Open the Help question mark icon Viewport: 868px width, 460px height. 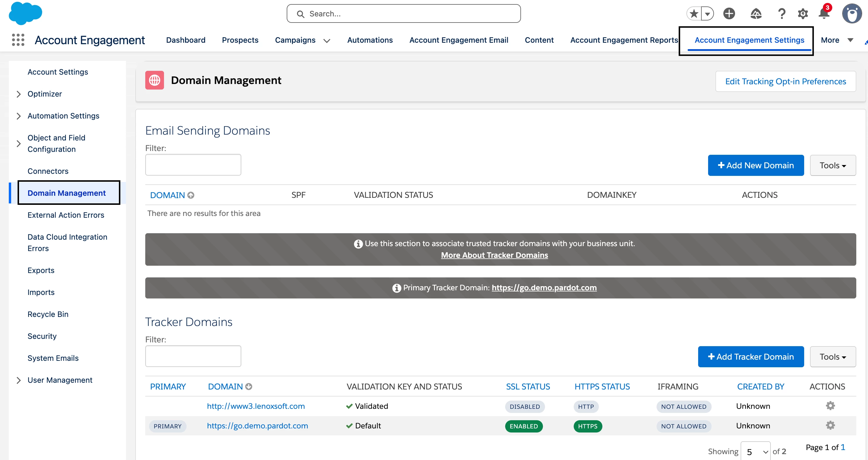pyautogui.click(x=782, y=13)
